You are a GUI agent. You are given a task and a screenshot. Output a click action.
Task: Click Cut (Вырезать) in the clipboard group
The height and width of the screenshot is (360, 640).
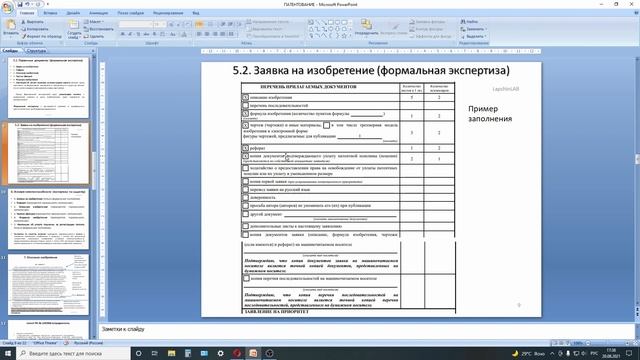(x=33, y=22)
